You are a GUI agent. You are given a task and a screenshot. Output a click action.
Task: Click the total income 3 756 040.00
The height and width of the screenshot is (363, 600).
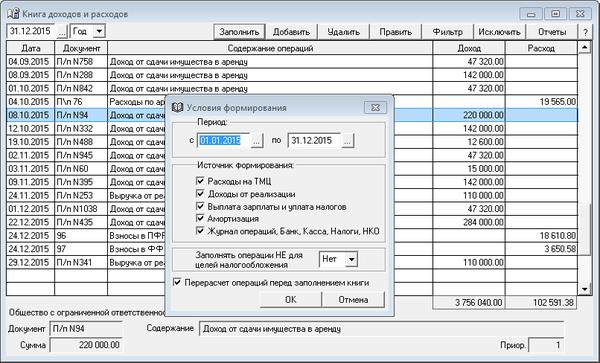point(469,303)
